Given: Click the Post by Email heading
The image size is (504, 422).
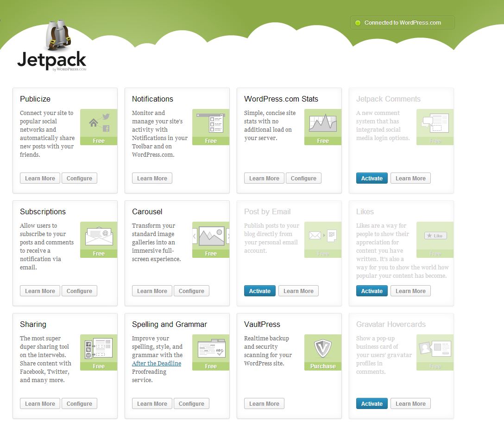Looking at the screenshot, I should click(267, 212).
